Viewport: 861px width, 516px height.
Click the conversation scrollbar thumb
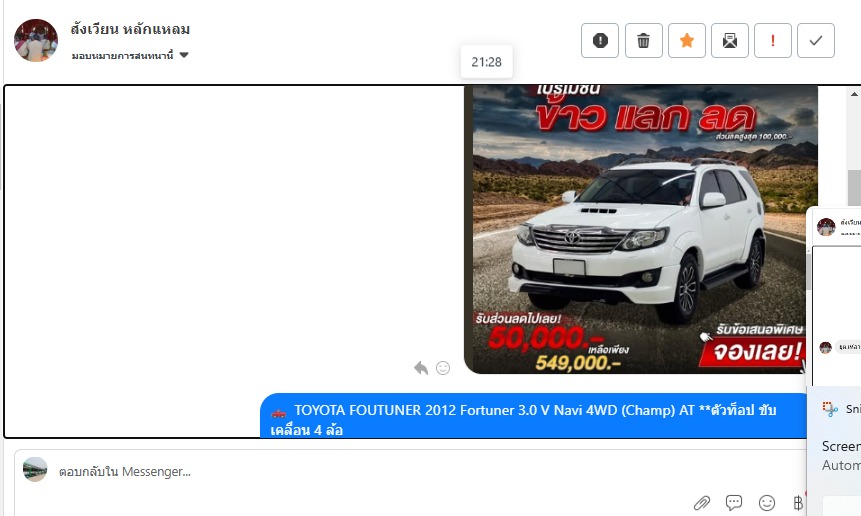[x=854, y=188]
